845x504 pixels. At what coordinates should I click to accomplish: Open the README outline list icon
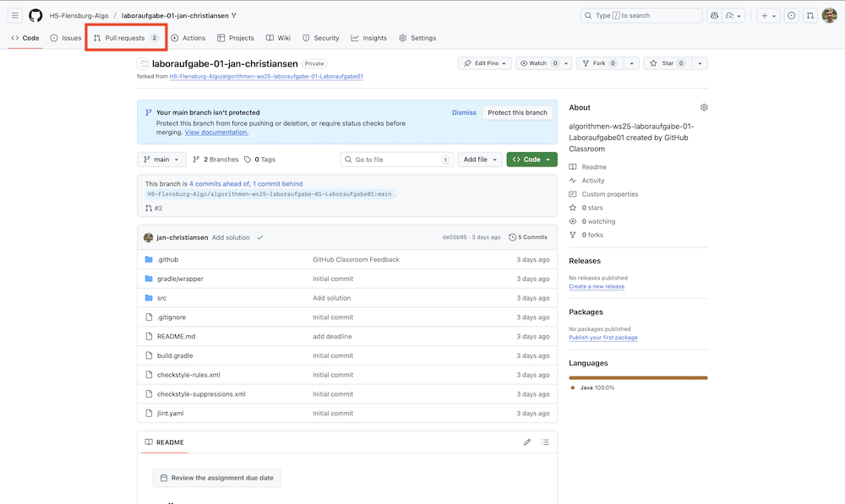545,442
